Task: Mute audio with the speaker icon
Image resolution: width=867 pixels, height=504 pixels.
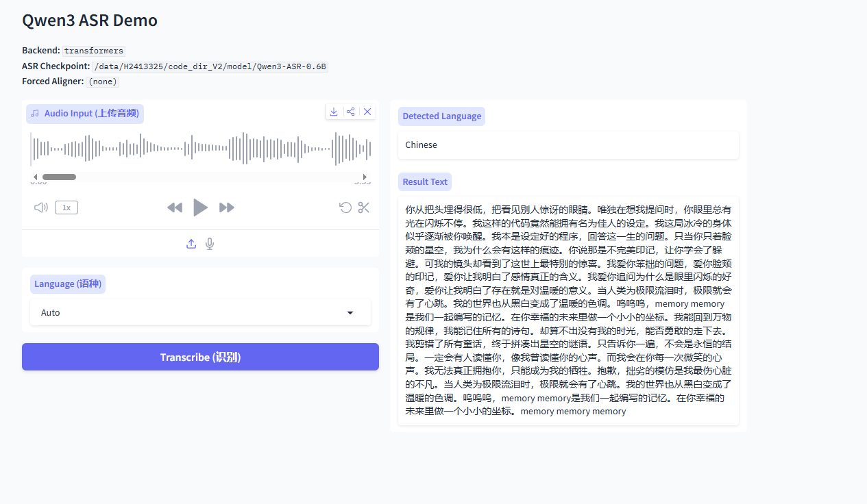Action: pos(41,207)
